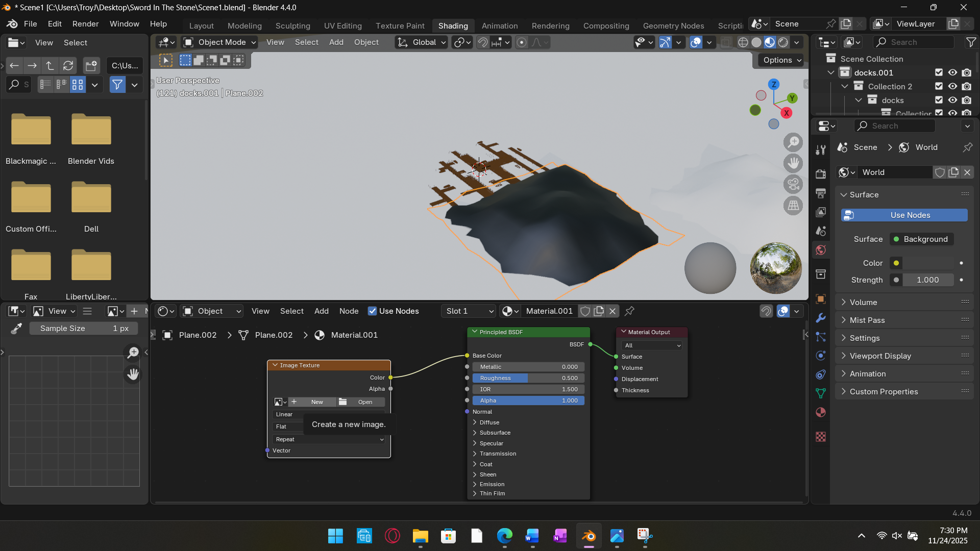The height and width of the screenshot is (551, 980).
Task: Select solid viewport shading mode
Action: click(x=756, y=42)
